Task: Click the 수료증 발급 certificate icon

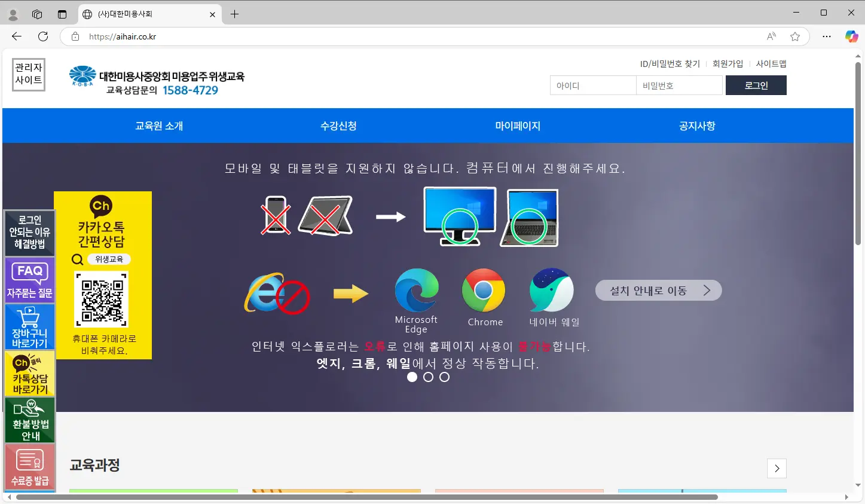Action: [x=29, y=467]
